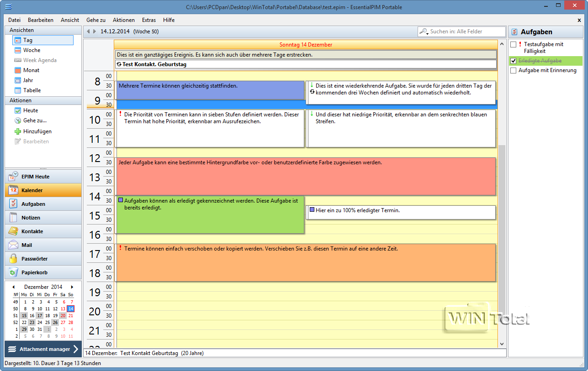This screenshot has width=588, height=371.
Task: Open the Dezember month picker in mini calendar
Action: [x=37, y=287]
